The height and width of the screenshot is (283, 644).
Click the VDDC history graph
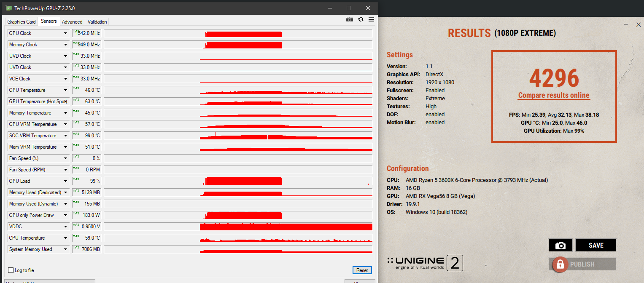click(238, 227)
